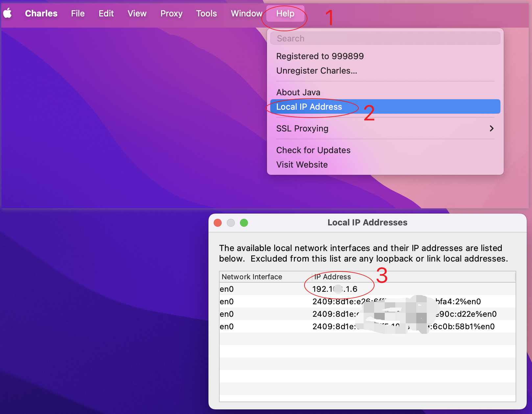Screen dimensions: 532x414
Task: Select the IPv6 row ending e90c:d22e%en0
Action: pyautogui.click(x=367, y=314)
